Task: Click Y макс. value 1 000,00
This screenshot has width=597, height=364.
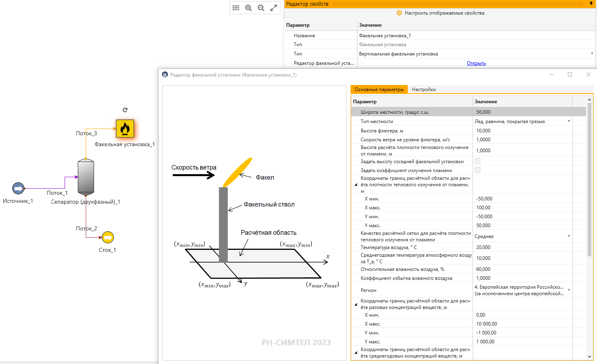Action: coord(522,342)
